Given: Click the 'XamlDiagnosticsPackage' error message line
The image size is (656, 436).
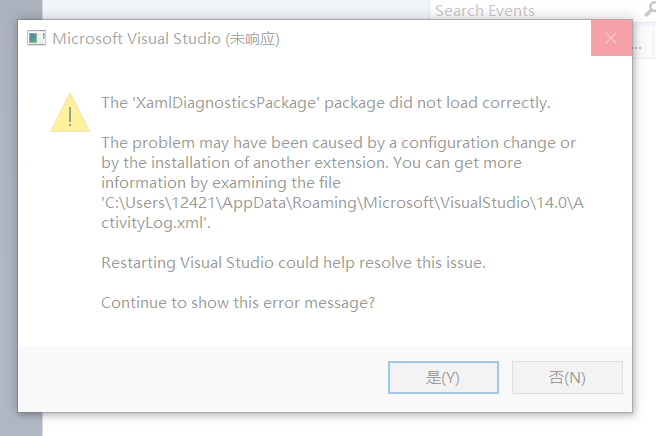Looking at the screenshot, I should click(326, 103).
